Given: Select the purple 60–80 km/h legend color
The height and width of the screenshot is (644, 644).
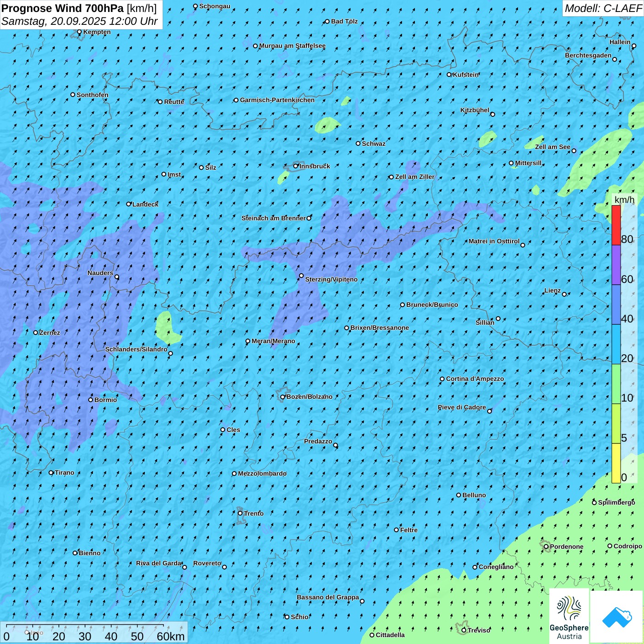Looking at the screenshot, I should [616, 265].
